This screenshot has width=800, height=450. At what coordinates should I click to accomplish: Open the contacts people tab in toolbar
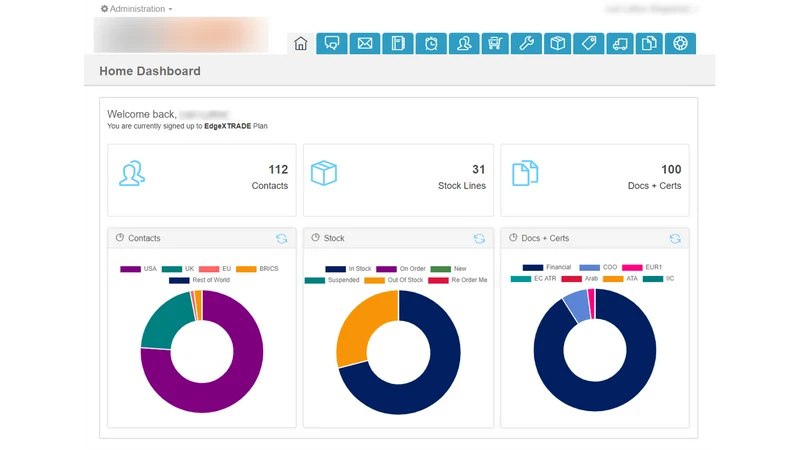tap(464, 43)
